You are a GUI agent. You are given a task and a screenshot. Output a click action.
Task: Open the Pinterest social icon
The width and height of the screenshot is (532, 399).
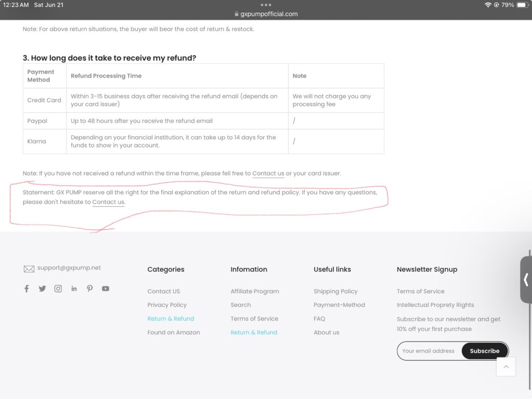coord(90,289)
